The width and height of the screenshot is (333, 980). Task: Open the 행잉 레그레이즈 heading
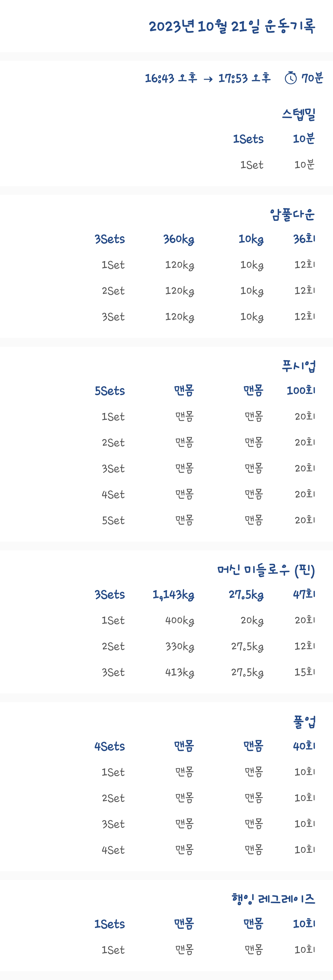click(273, 899)
